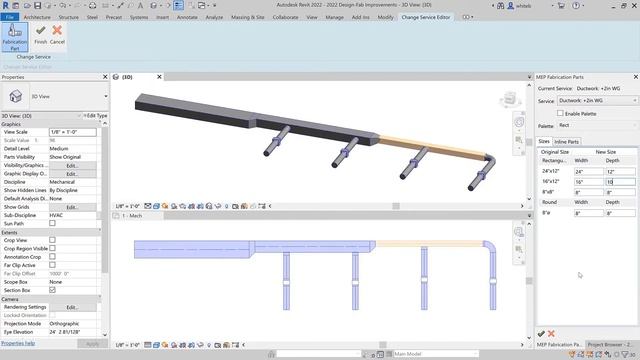Click the Text tool icon in quick access toolbar
The height and width of the screenshot is (360, 640).
click(x=140, y=6)
